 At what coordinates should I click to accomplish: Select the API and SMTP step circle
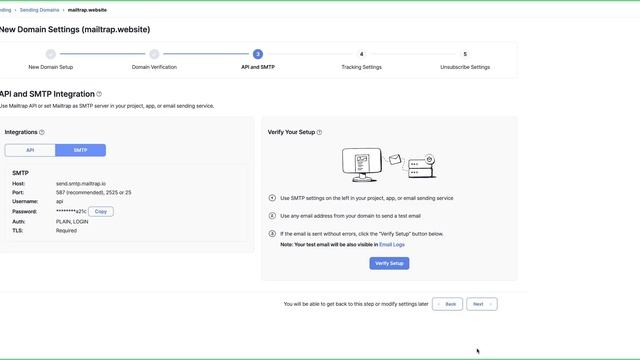[x=258, y=54]
